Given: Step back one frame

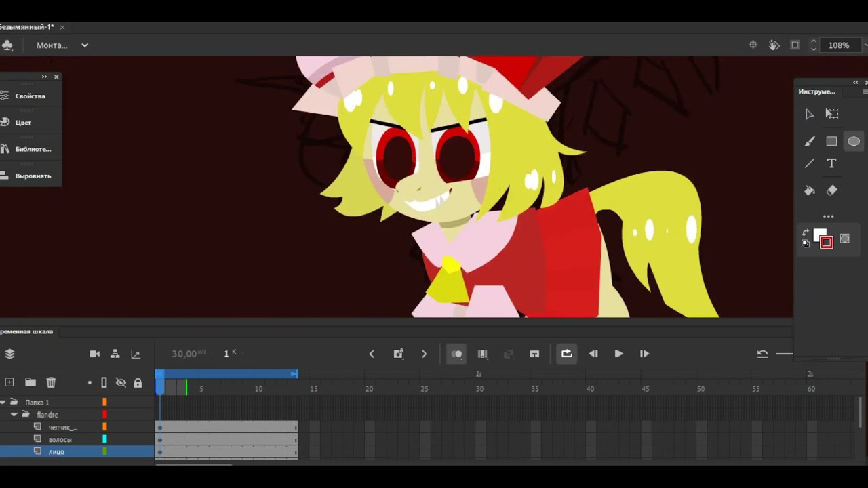Looking at the screenshot, I should [593, 354].
